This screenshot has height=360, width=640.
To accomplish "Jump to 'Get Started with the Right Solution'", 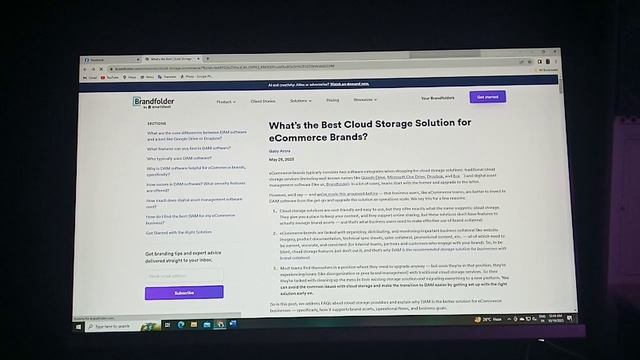I will (179, 232).
